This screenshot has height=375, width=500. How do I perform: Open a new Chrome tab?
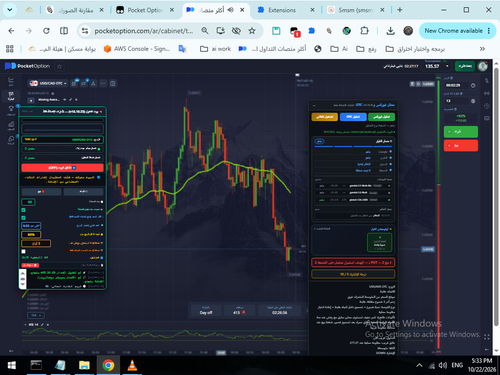pos(400,10)
